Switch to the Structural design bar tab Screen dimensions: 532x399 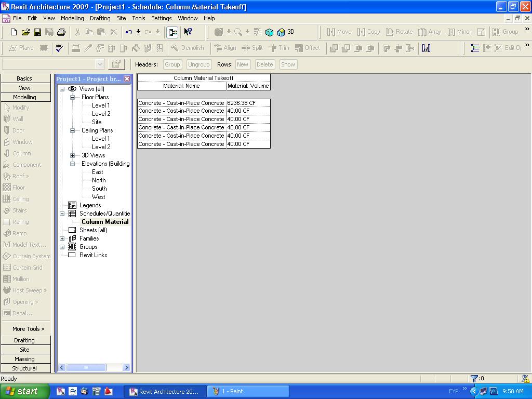tap(24, 368)
